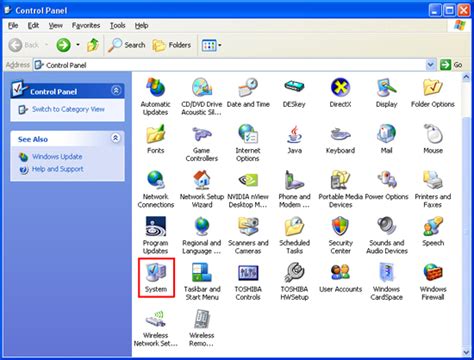Open the Windows CardSpace icon

(386, 282)
